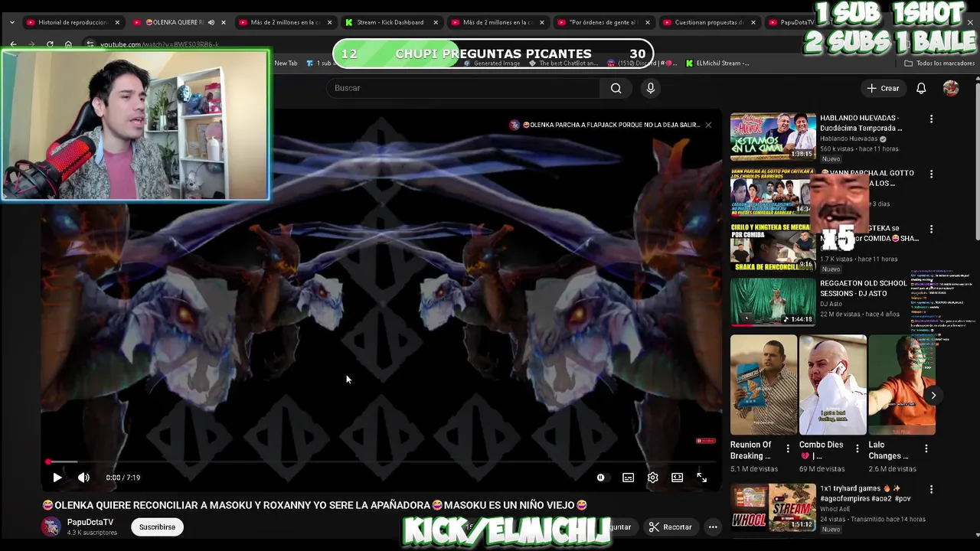Image resolution: width=980 pixels, height=551 pixels.
Task: Click the YouTube search magnifier button
Action: pyautogui.click(x=616, y=88)
